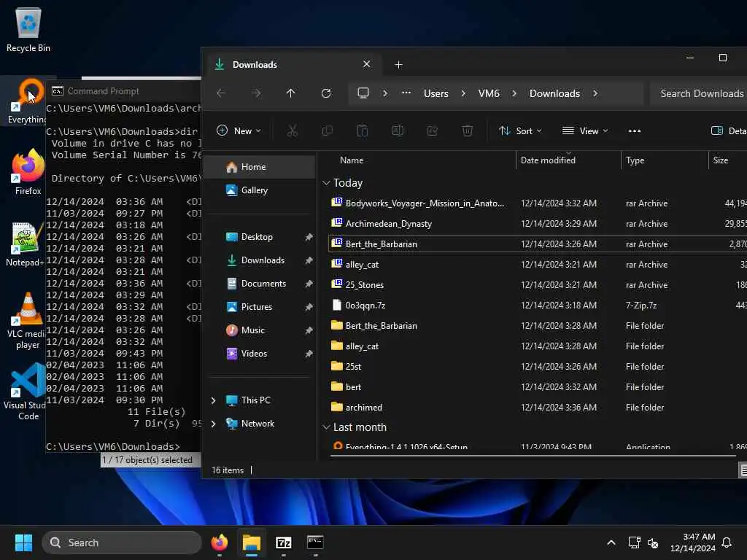Open the Everything desktop shortcut
The image size is (747, 560).
28,101
